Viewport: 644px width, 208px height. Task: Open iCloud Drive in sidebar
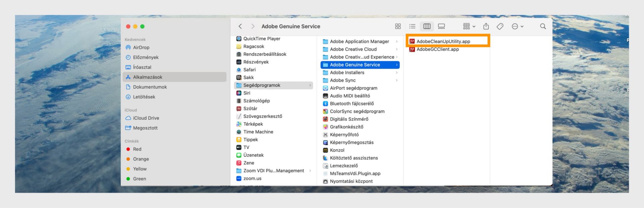point(174,118)
